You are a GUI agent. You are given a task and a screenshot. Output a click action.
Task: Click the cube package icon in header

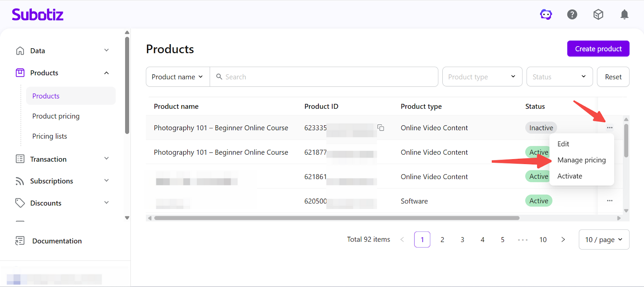click(598, 15)
